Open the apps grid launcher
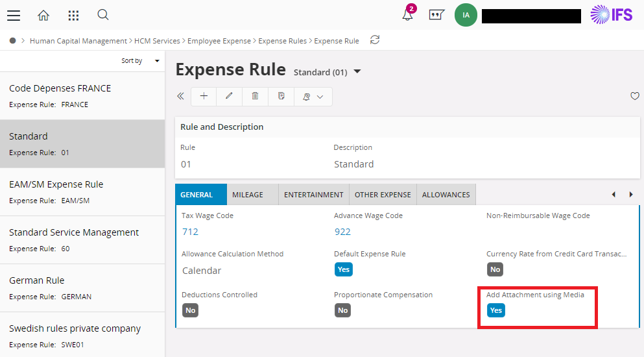Image resolution: width=644 pixels, height=357 pixels. pos(73,15)
